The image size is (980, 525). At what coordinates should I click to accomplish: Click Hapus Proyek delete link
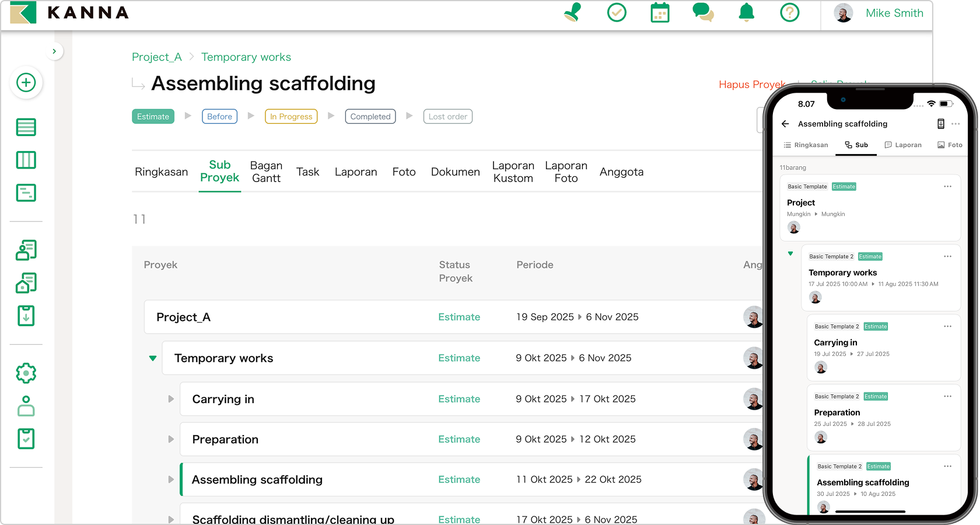[750, 85]
